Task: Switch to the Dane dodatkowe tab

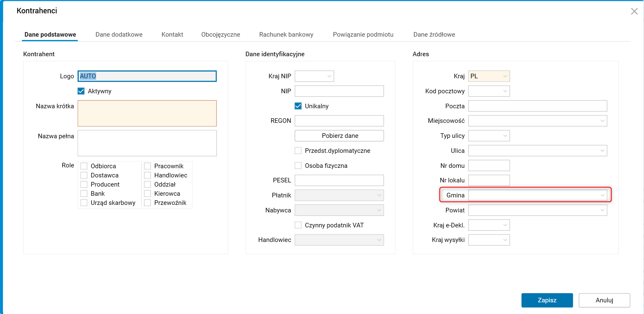Action: 119,35
